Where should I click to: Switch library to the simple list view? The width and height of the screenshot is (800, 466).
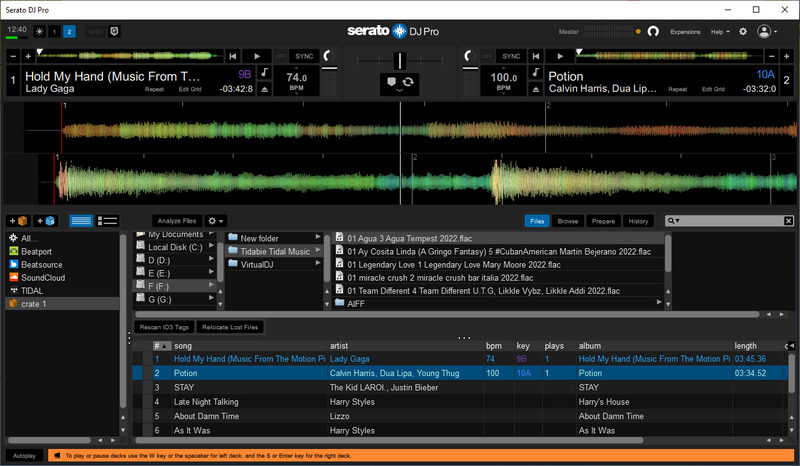point(81,221)
